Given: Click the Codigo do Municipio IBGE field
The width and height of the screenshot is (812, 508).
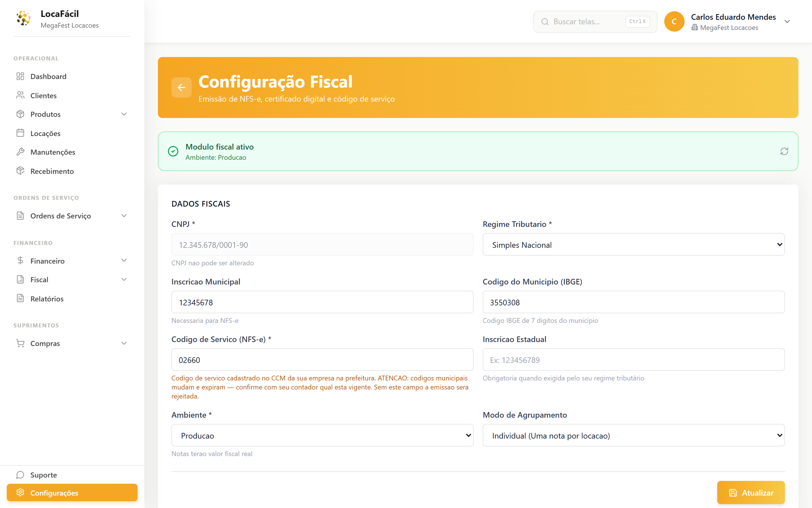Looking at the screenshot, I should click(634, 302).
